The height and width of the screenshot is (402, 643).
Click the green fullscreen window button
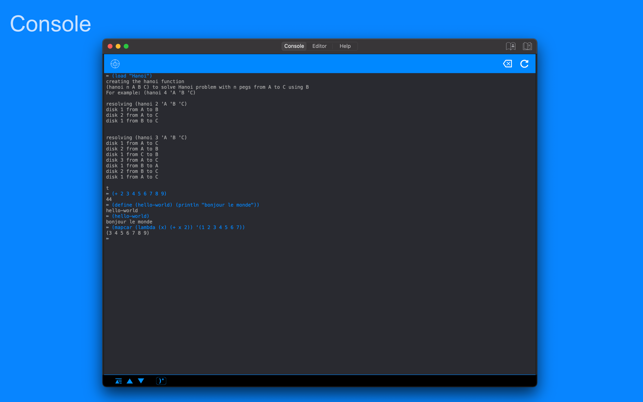coord(126,46)
